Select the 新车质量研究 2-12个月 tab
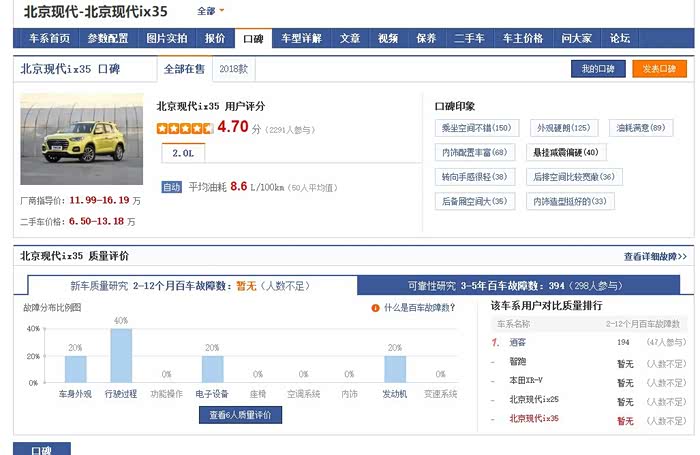Image resolution: width=700 pixels, height=455 pixels. [192, 286]
